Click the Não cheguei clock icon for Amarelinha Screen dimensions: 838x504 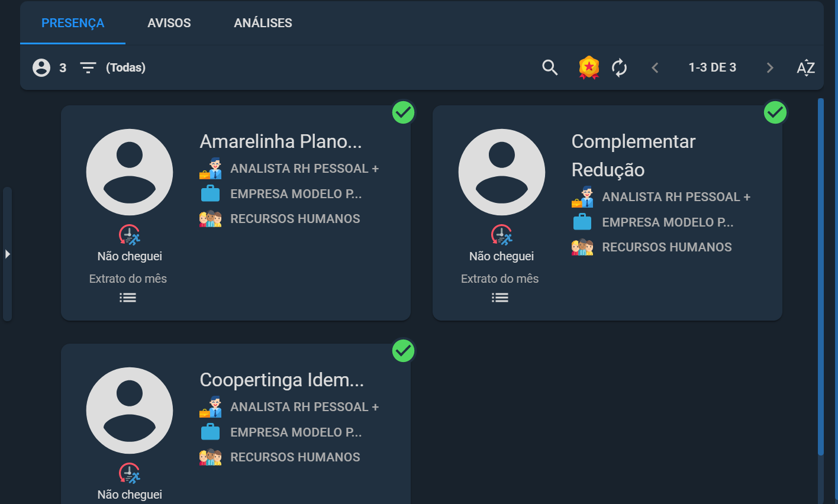(x=129, y=235)
